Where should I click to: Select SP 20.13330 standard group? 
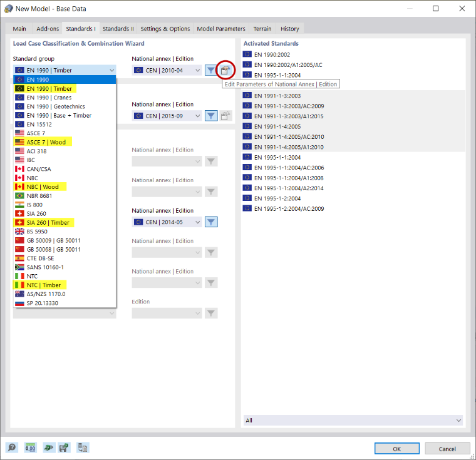[x=65, y=303]
